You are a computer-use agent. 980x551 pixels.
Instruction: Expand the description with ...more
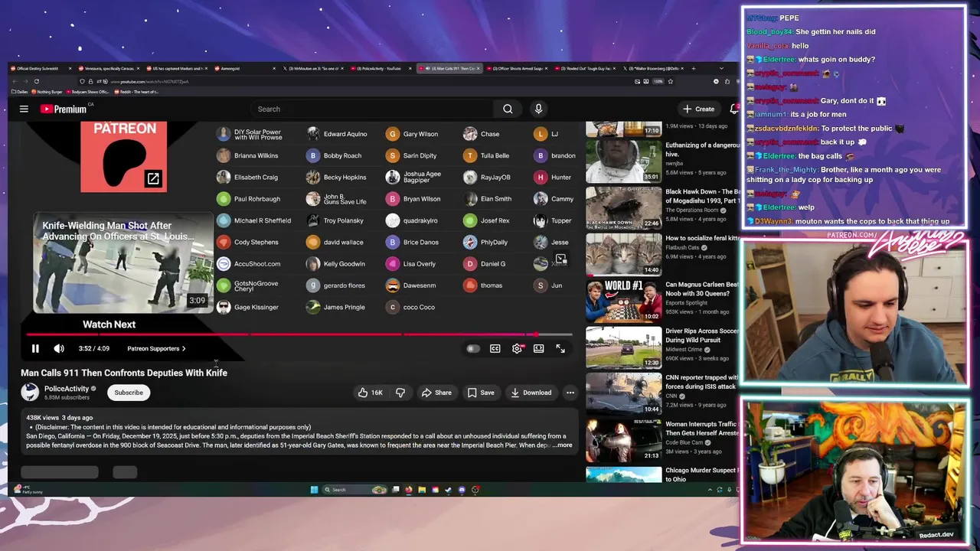click(563, 445)
